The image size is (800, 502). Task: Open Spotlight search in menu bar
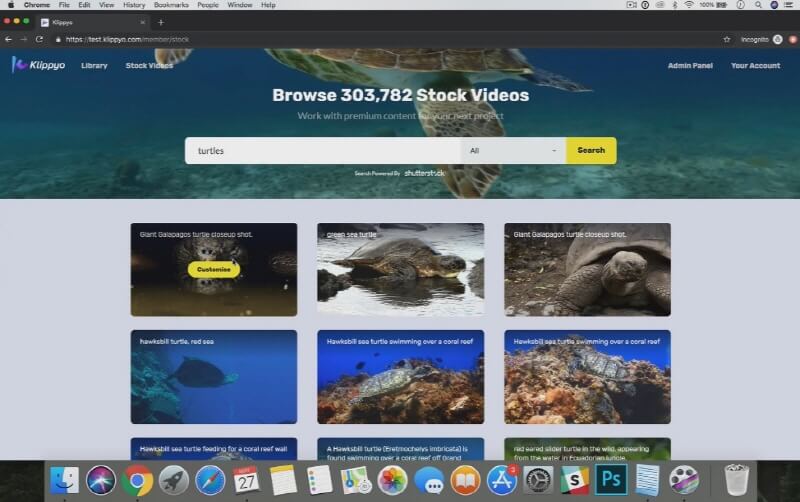pyautogui.click(x=758, y=5)
